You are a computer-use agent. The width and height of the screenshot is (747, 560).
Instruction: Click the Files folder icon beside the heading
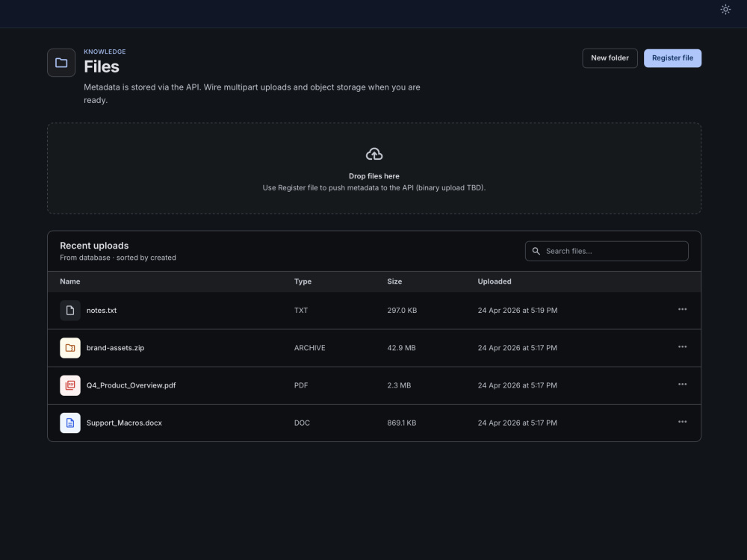(61, 63)
